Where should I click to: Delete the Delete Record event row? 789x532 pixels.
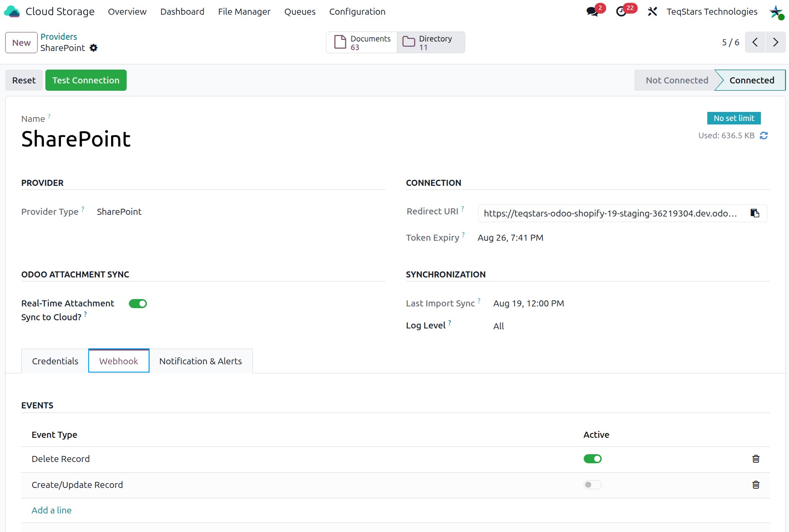point(756,459)
